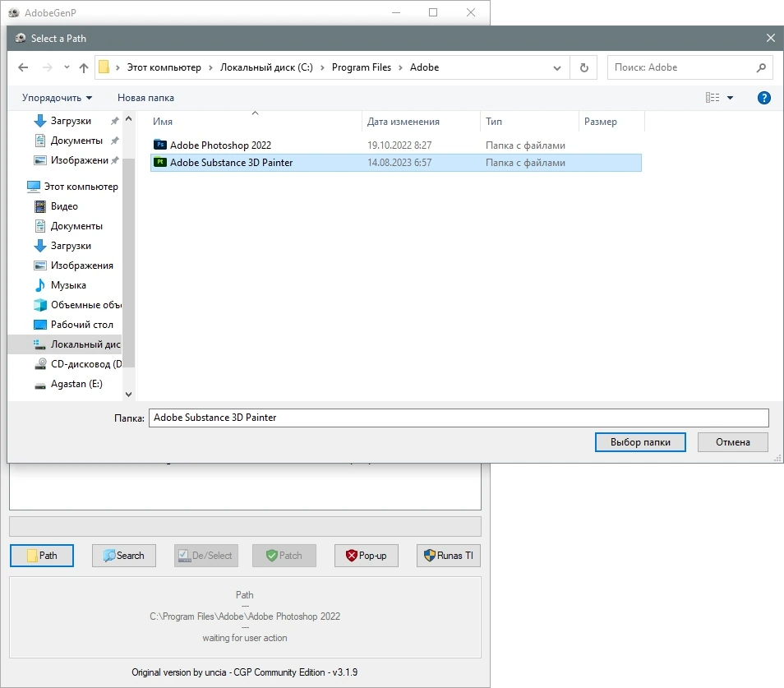This screenshot has width=784, height=688.
Task: Click the Substance Painter Pt folder icon
Action: coord(160,162)
